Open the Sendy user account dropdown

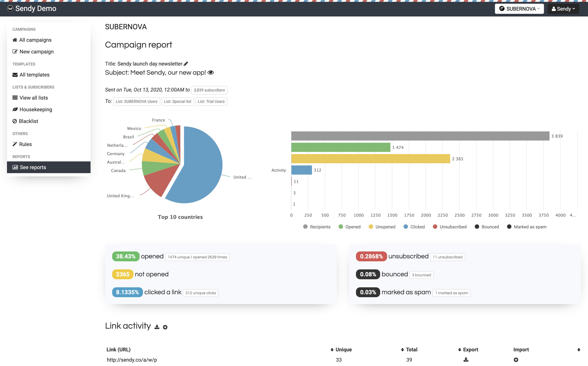pos(563,9)
